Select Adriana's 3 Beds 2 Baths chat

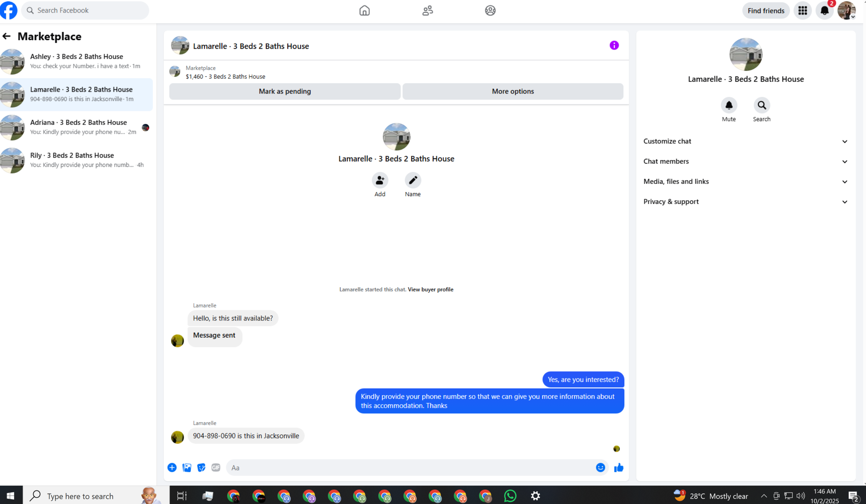click(76, 127)
